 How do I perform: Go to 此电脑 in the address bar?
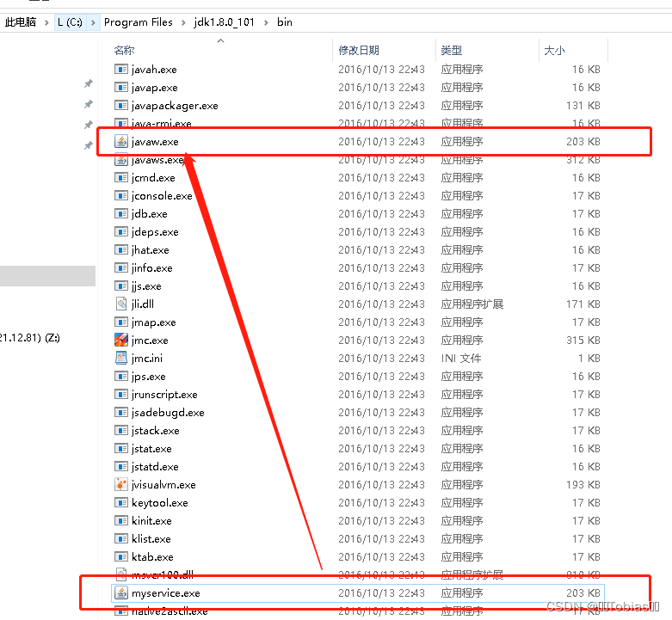[20, 22]
